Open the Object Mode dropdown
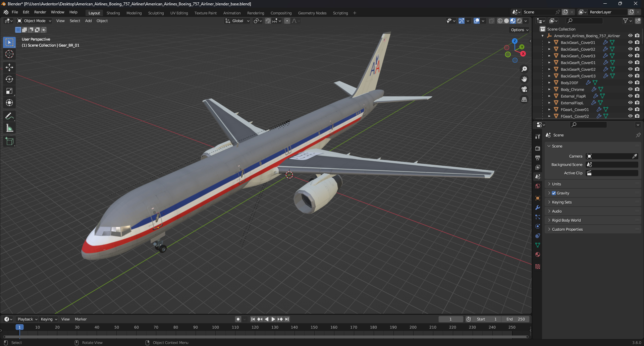 pyautogui.click(x=34, y=21)
